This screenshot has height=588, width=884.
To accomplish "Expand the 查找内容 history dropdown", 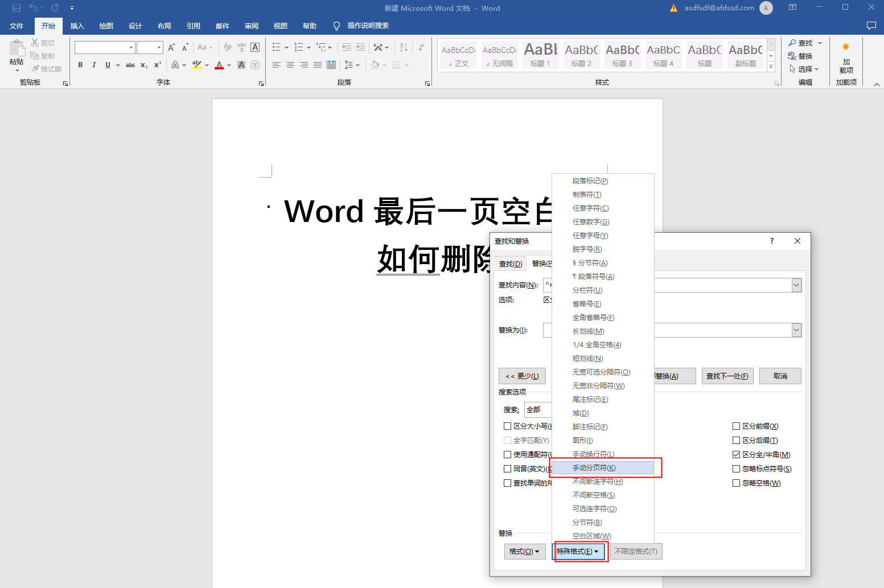I will (796, 285).
